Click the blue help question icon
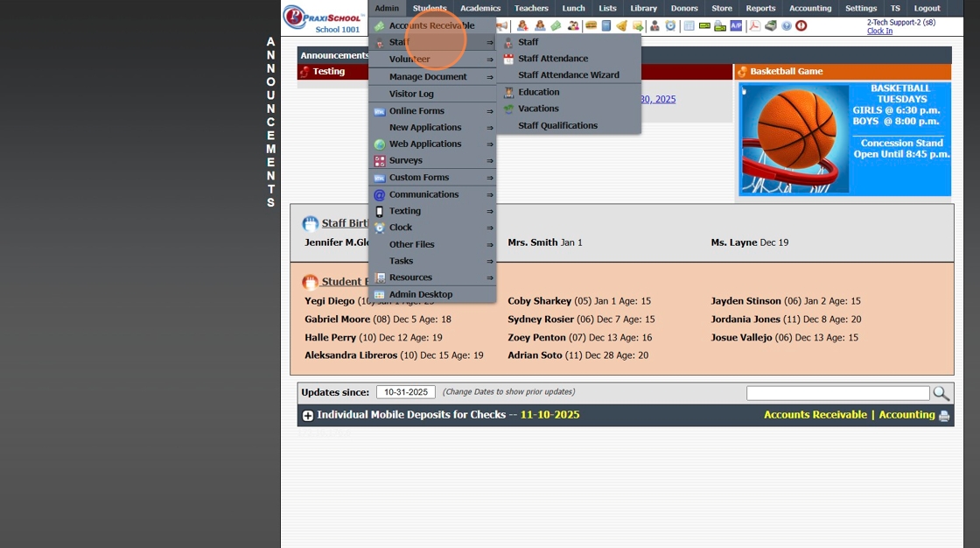Screen dimensions: 980x548 click(x=787, y=25)
